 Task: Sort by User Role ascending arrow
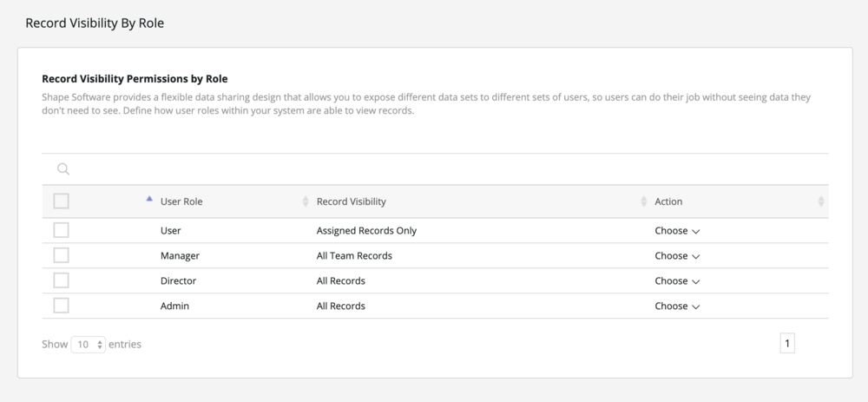pos(149,199)
